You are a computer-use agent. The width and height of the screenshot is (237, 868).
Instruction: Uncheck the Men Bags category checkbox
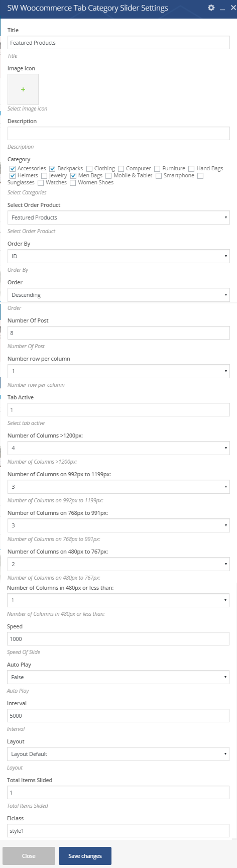[x=73, y=176]
